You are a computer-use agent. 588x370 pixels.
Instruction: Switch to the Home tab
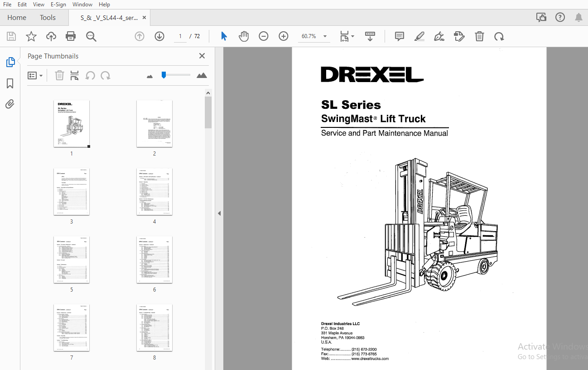tap(17, 18)
